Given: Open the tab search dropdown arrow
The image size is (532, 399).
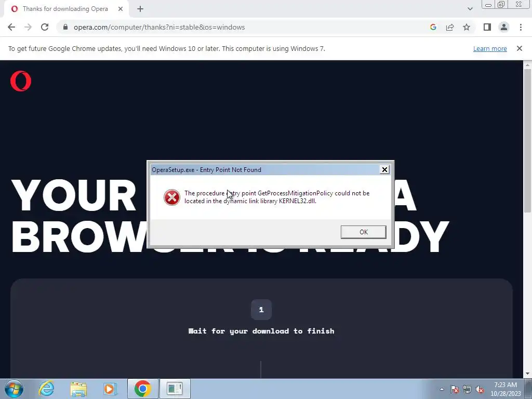Looking at the screenshot, I should [470, 9].
